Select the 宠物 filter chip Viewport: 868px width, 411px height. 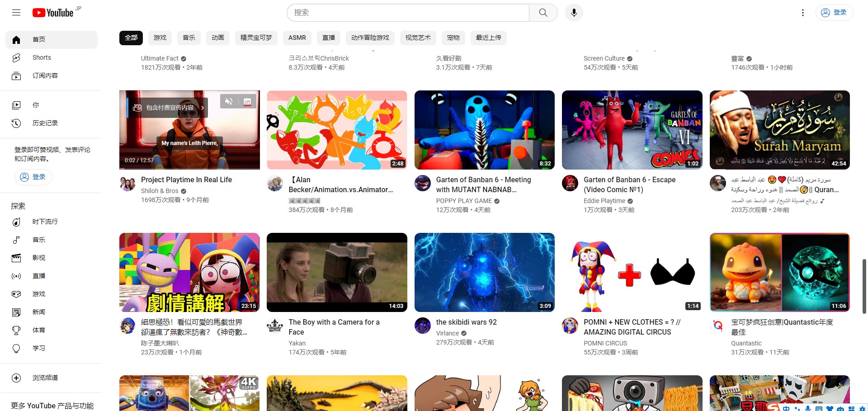[453, 38]
